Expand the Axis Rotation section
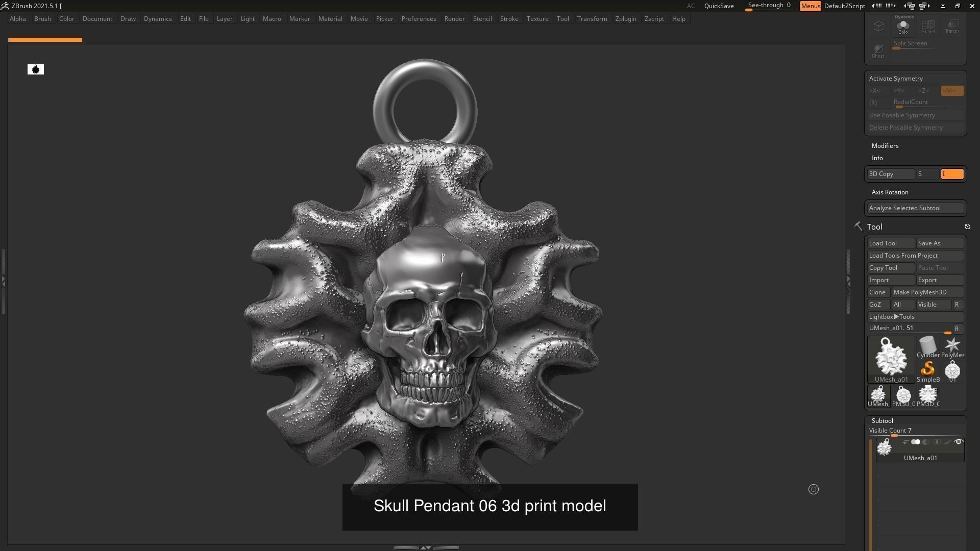 coord(890,192)
